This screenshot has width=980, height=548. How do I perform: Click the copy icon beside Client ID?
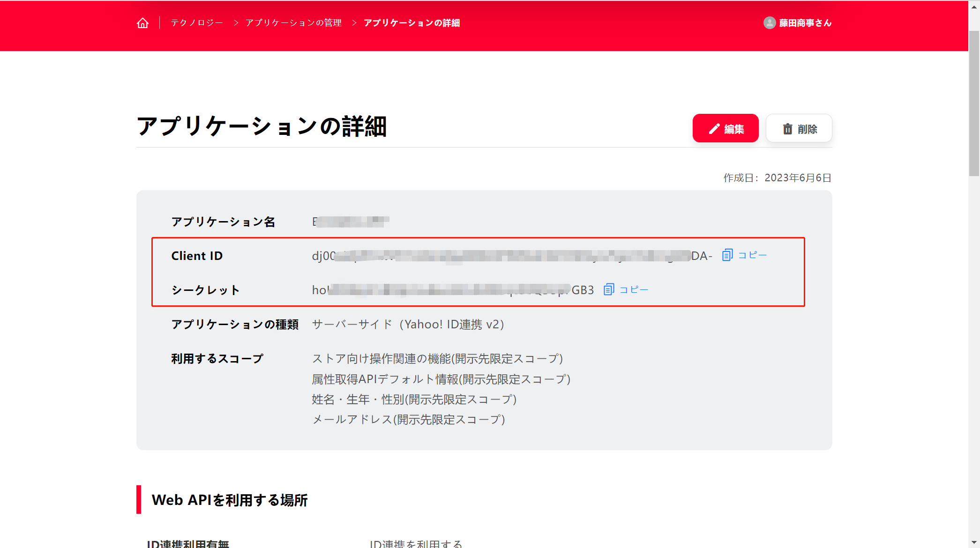[x=727, y=255]
